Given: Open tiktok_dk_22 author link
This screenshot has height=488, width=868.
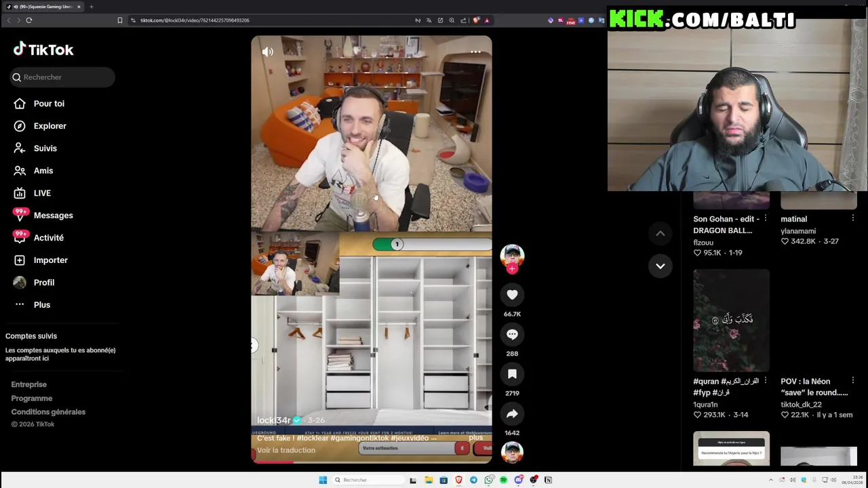Looking at the screenshot, I should (801, 405).
